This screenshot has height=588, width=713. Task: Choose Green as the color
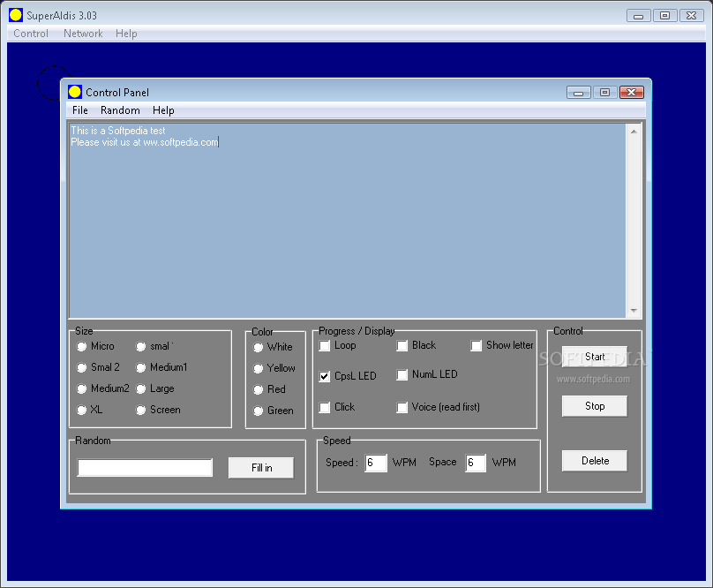point(258,411)
